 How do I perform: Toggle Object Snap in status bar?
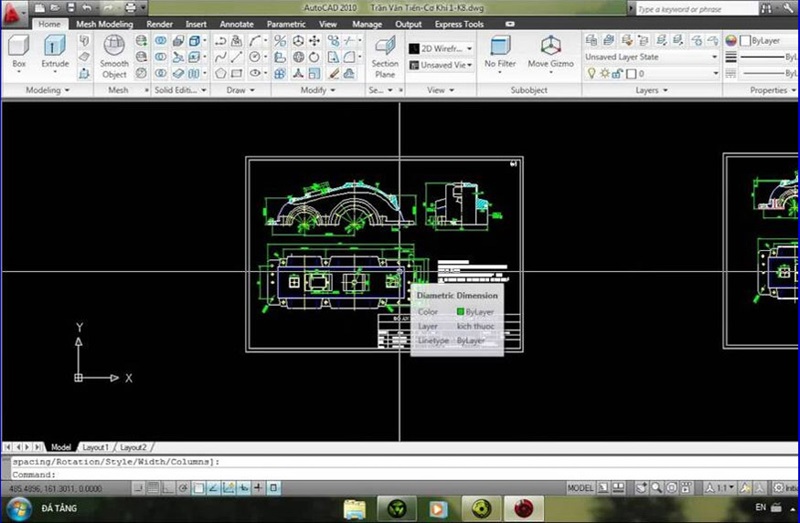(x=198, y=488)
